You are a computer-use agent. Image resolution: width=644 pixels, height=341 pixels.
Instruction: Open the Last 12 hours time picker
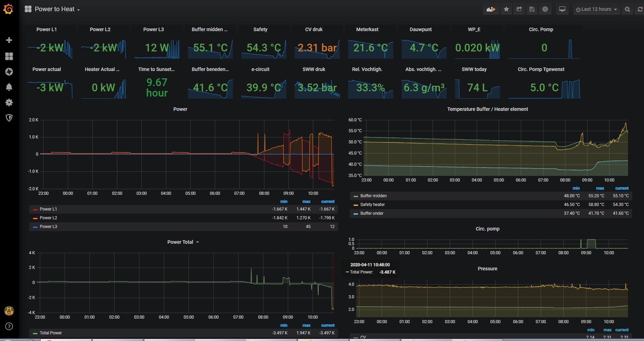pos(596,9)
